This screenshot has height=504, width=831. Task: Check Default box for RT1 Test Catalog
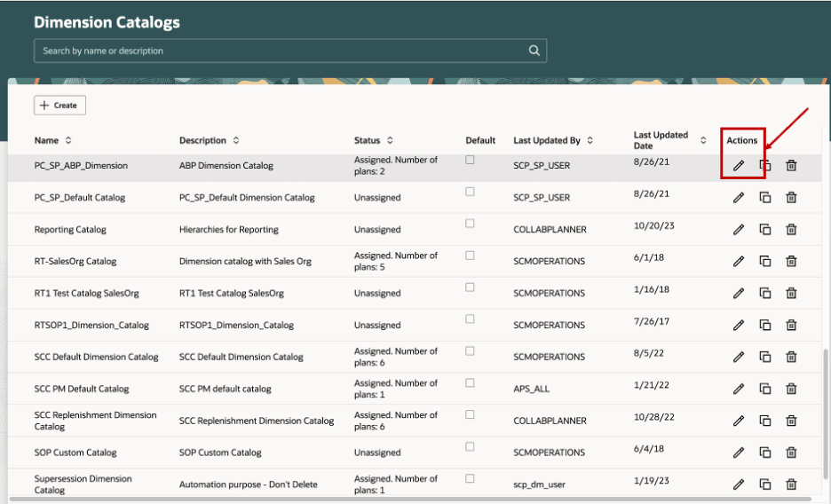coord(470,287)
